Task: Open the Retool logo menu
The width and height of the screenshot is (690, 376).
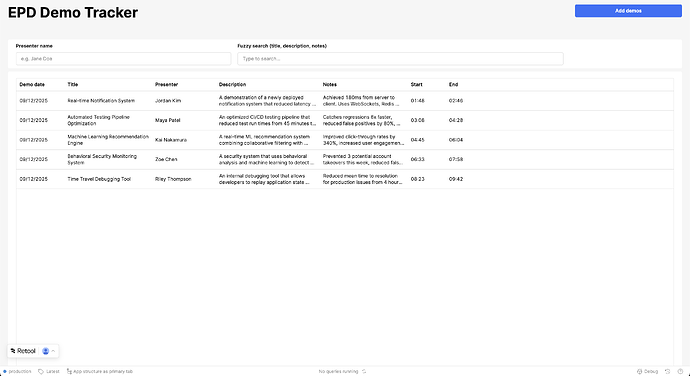Action: 23,351
